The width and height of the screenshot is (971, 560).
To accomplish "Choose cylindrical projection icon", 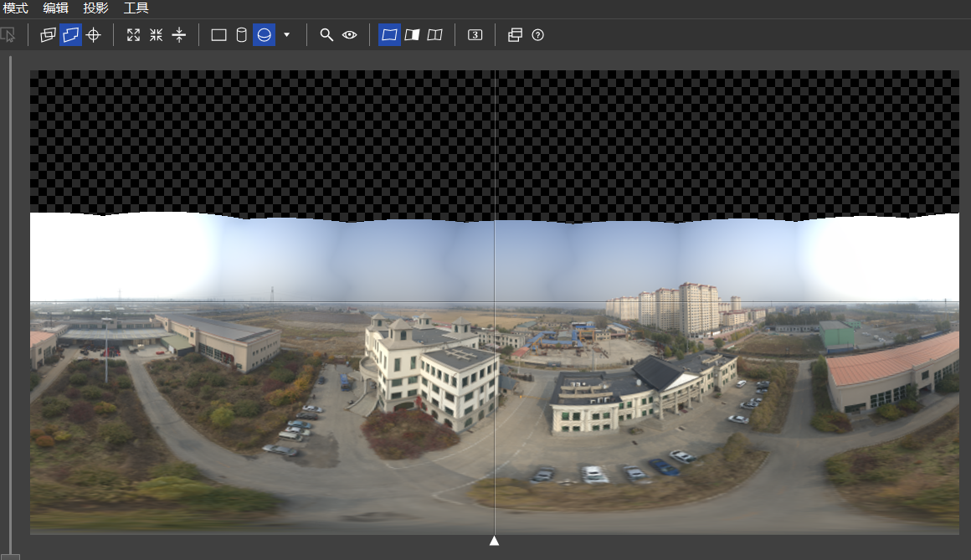I will pyautogui.click(x=242, y=35).
